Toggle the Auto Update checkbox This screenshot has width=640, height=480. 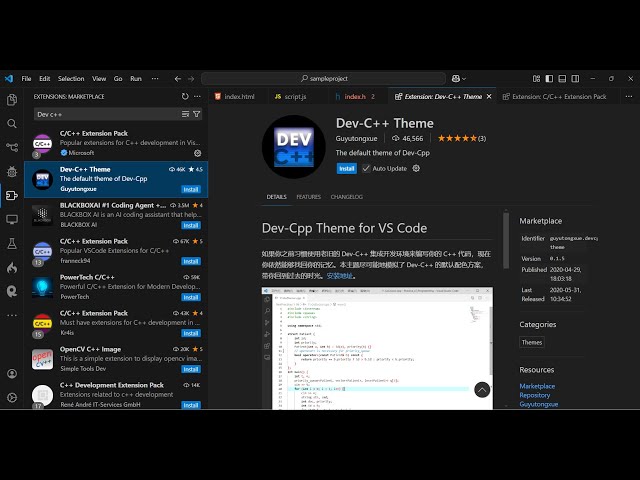(x=366, y=168)
